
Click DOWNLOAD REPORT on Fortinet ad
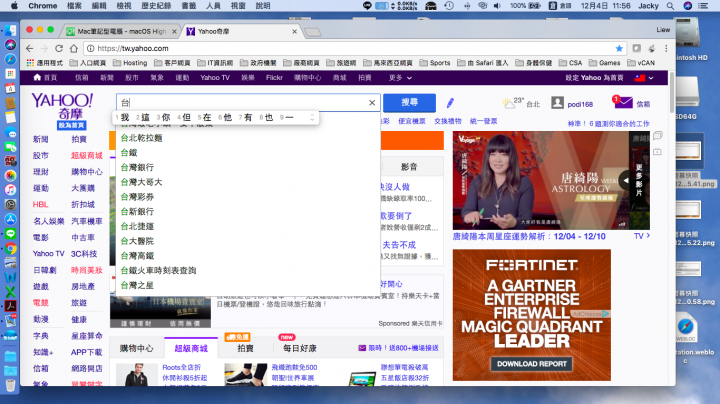coord(532,364)
